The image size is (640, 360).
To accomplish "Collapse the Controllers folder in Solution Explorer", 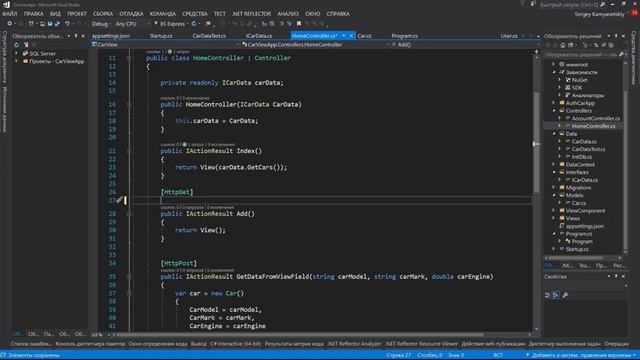I will point(554,111).
